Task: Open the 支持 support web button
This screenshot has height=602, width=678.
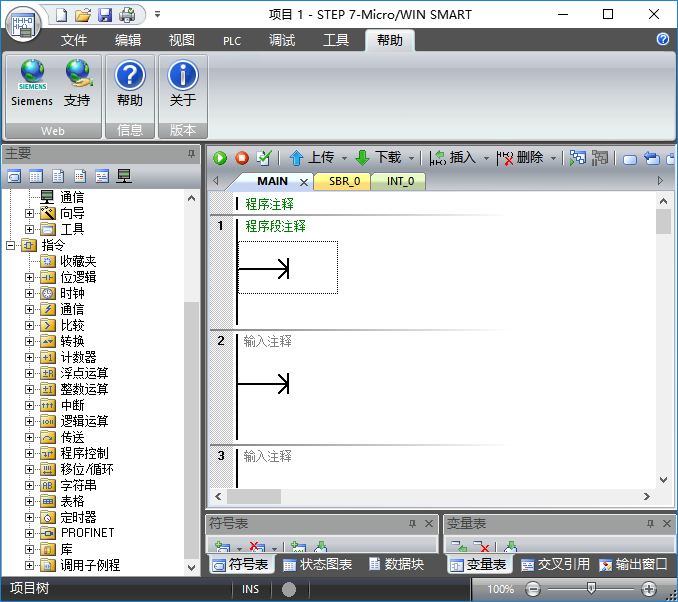Action: 77,83
